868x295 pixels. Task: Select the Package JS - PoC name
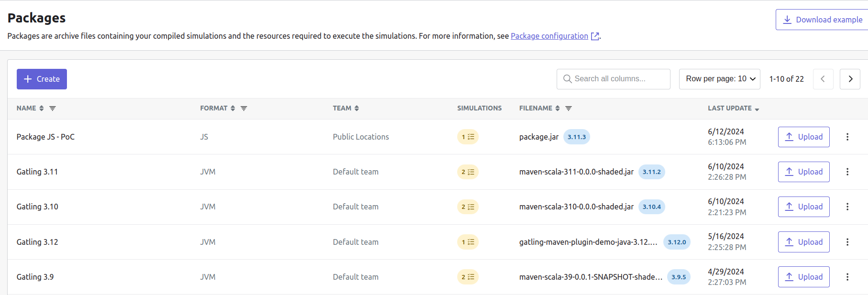pyautogui.click(x=45, y=137)
